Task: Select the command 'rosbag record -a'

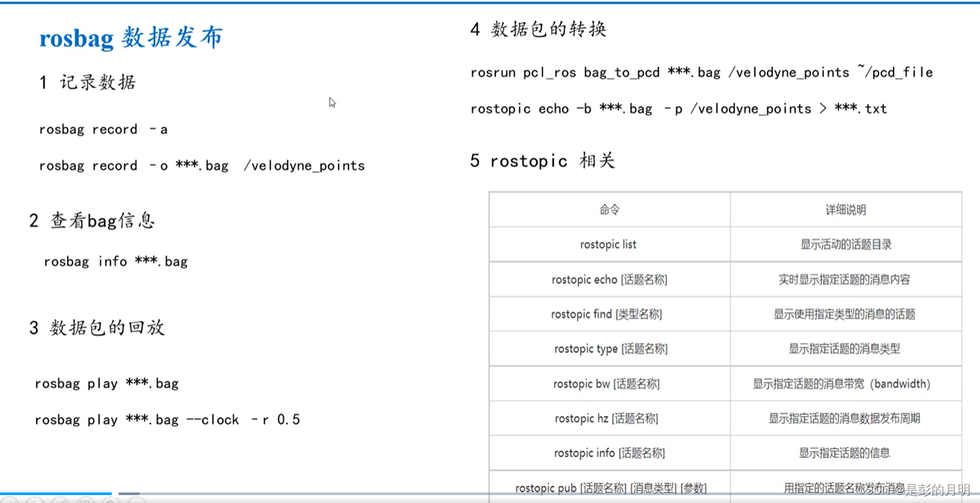Action: pyautogui.click(x=103, y=129)
